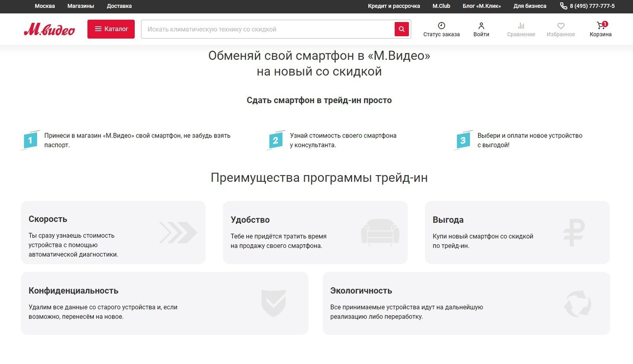Click step 1 number icon
This screenshot has height=364, width=633.
coord(30,140)
